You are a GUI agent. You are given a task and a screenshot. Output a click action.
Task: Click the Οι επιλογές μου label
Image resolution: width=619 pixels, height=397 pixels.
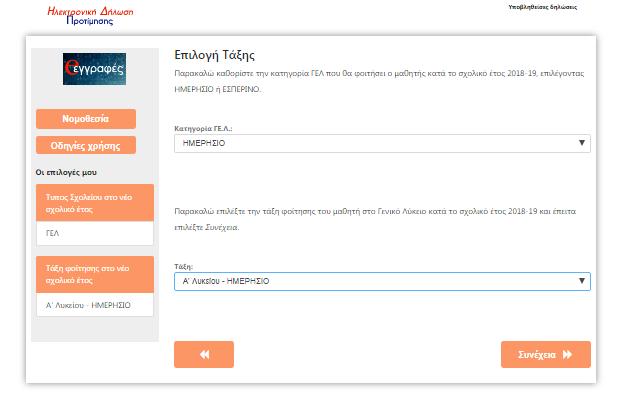66,172
